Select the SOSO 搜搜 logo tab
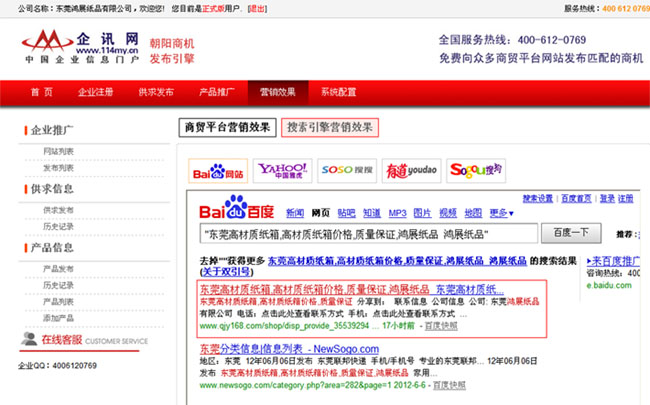 pos(347,170)
